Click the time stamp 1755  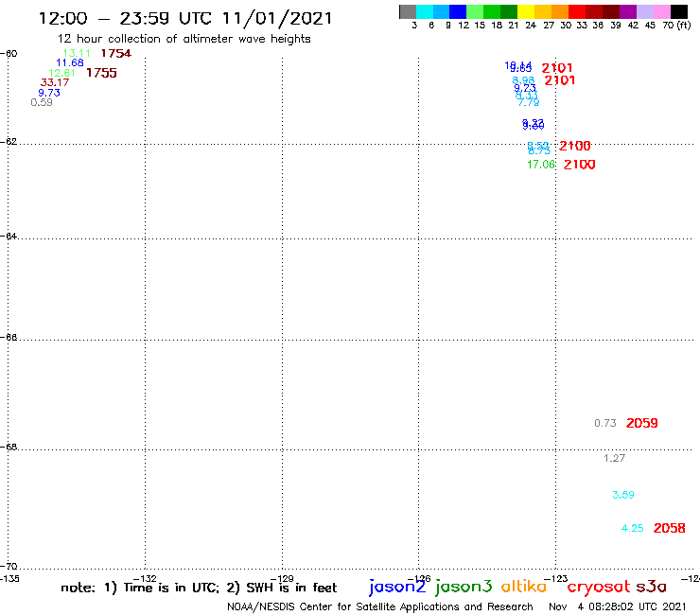(x=101, y=73)
